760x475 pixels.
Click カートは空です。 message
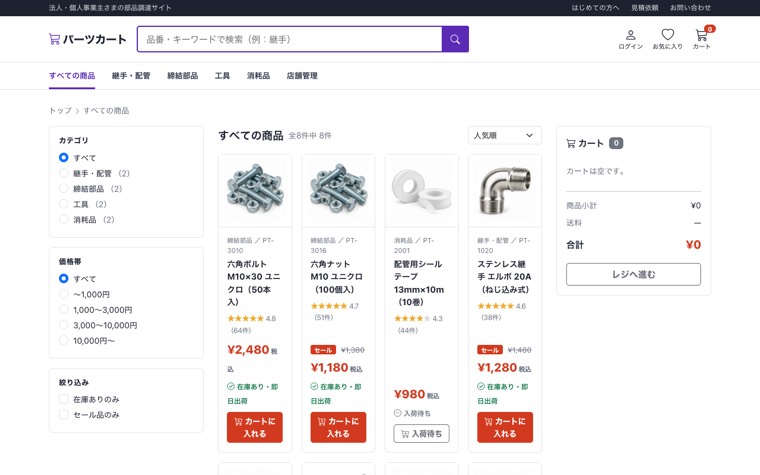tap(596, 171)
